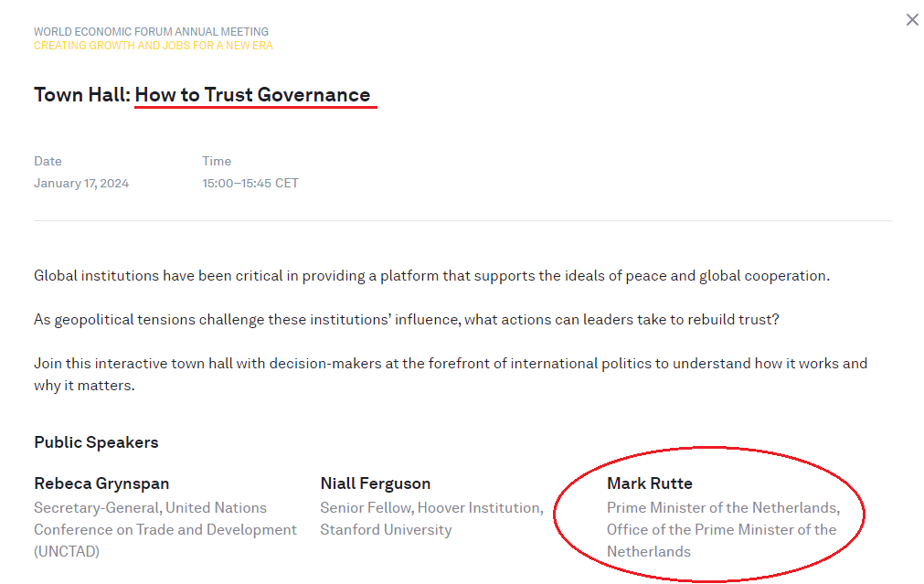
Task: Close the session details dialog
Action: pos(911,20)
